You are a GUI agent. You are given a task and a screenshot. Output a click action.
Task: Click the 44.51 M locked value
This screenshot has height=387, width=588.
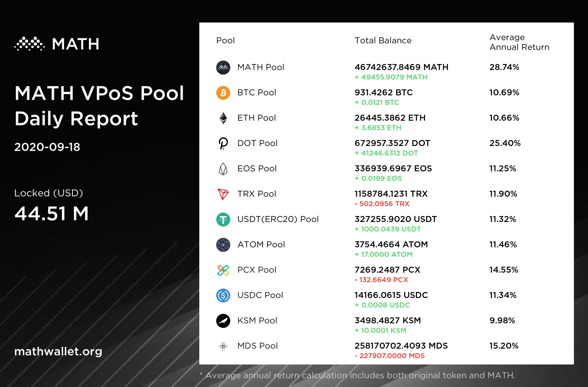(51, 214)
